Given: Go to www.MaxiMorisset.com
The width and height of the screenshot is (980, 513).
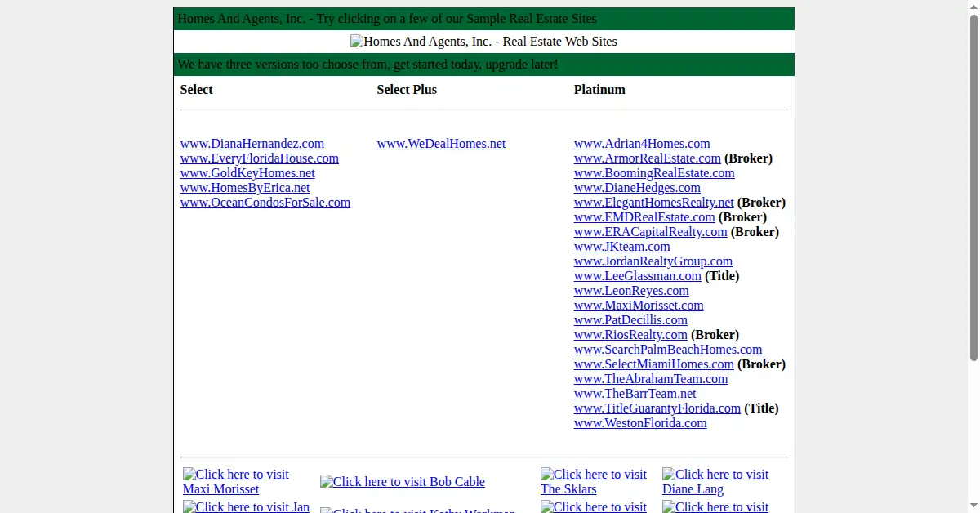Looking at the screenshot, I should tap(639, 306).
